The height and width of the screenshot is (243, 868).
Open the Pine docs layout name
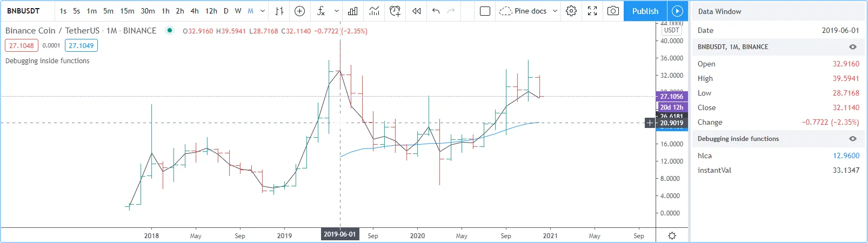[530, 11]
